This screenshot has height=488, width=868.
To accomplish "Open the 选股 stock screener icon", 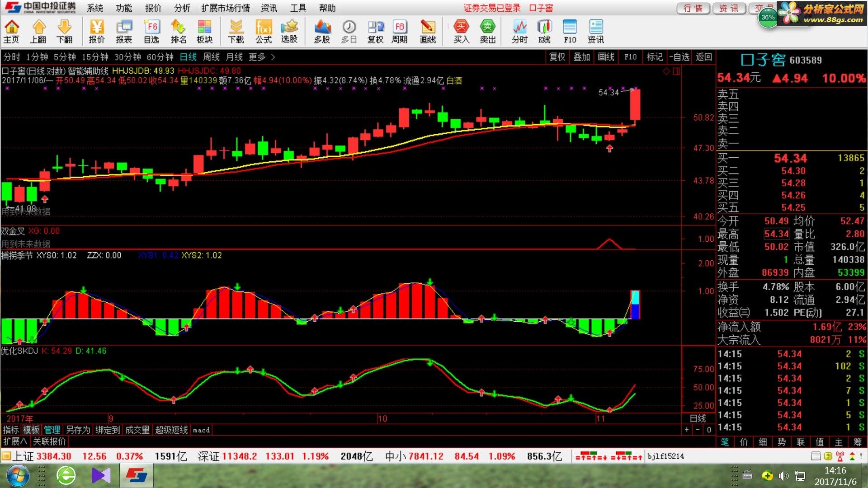I will click(289, 32).
